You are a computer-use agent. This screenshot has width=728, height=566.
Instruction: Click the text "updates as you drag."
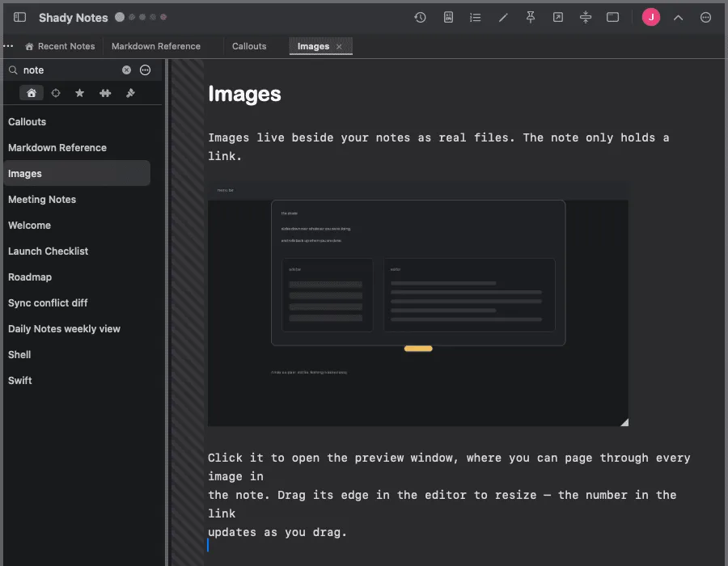tap(277, 532)
